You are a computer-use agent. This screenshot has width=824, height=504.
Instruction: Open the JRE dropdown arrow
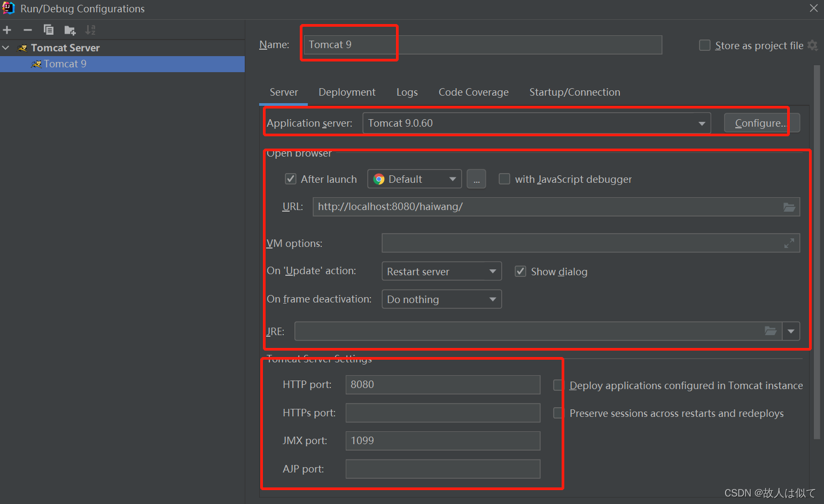791,331
